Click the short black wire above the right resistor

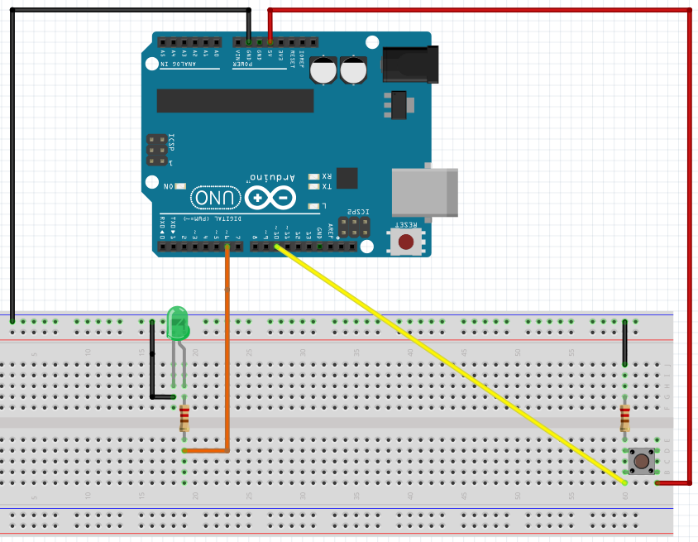pyautogui.click(x=626, y=345)
